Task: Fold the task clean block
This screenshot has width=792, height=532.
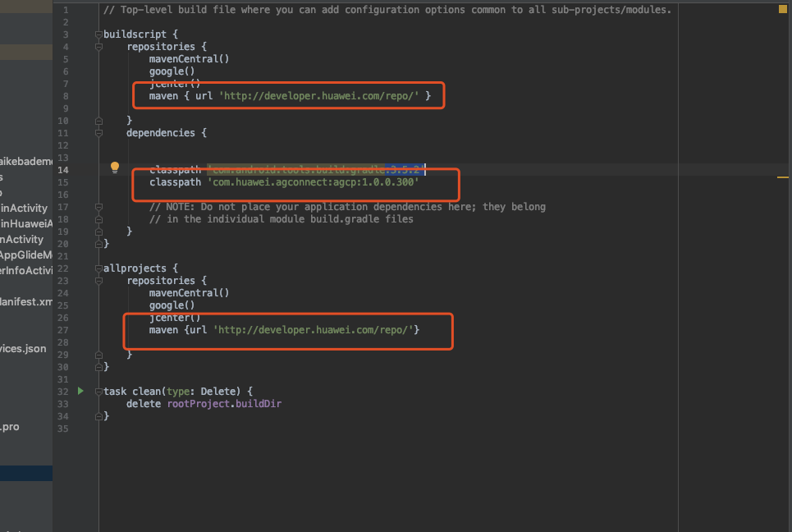Action: click(99, 392)
